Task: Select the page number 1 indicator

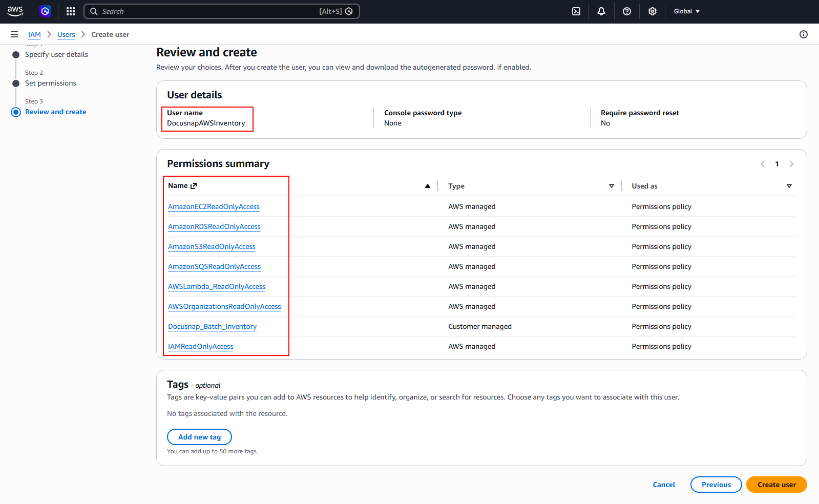Action: pos(777,164)
